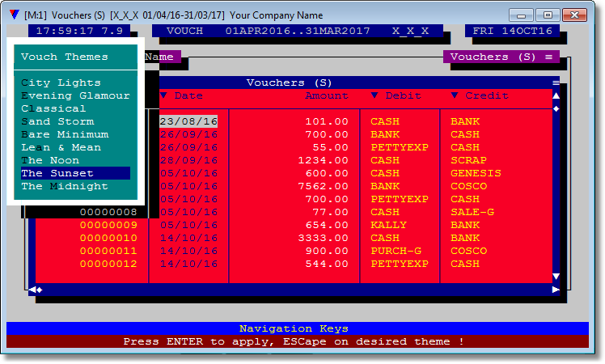The height and width of the screenshot is (364, 605).
Task: Click the GENESIS credit entry
Action: [x=476, y=173]
